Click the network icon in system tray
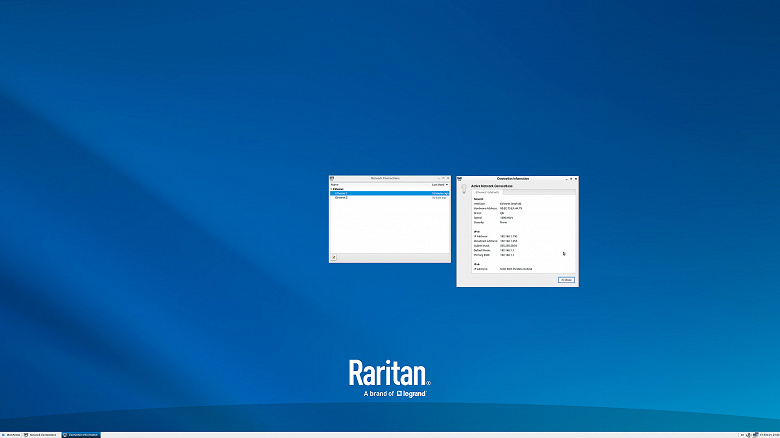The image size is (780, 438). click(x=755, y=435)
